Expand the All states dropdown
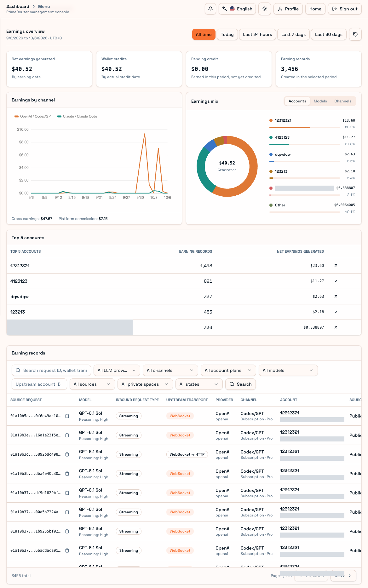The width and height of the screenshot is (368, 588). [x=199, y=384]
